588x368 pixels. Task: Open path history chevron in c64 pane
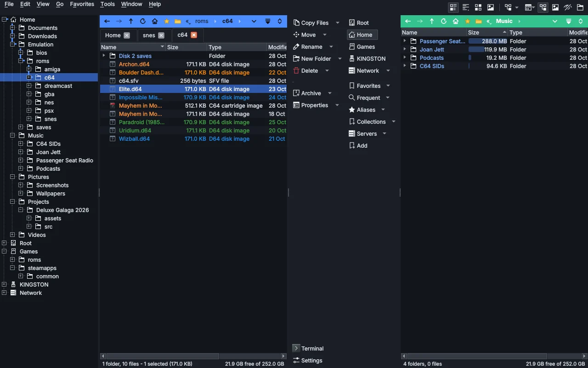254,21
